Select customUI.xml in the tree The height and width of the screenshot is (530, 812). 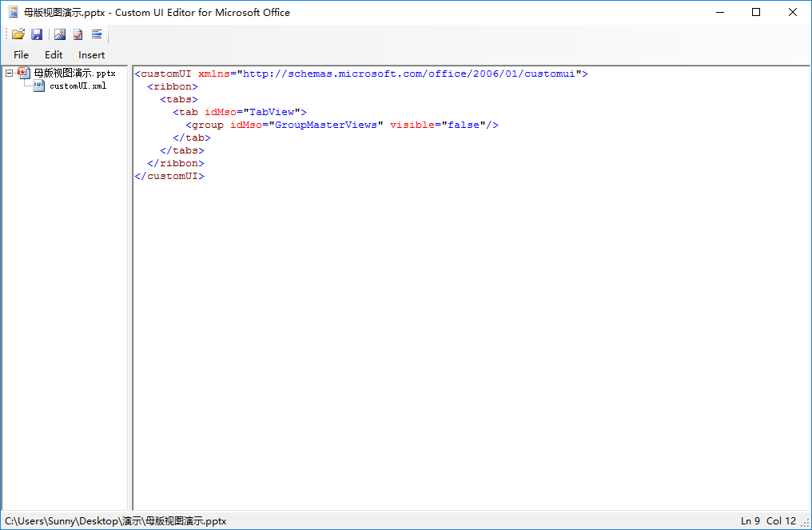click(x=78, y=86)
